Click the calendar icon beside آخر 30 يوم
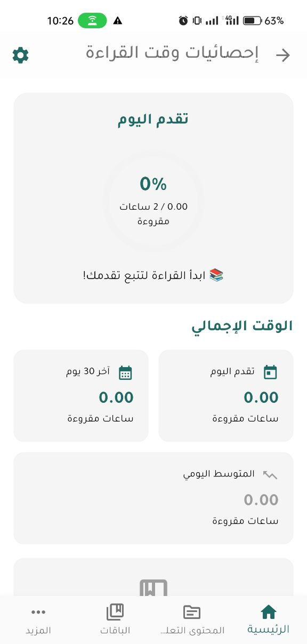This screenshot has height=644, width=307. (125, 372)
